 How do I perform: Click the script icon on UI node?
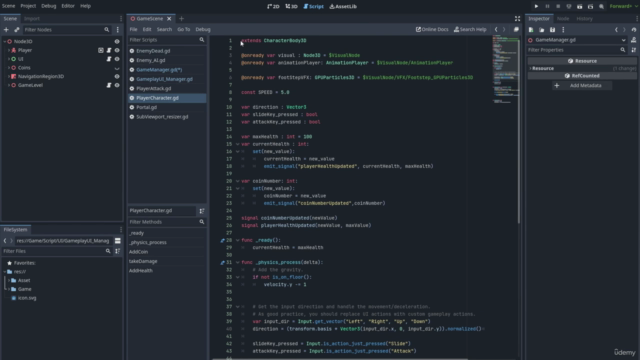click(109, 59)
